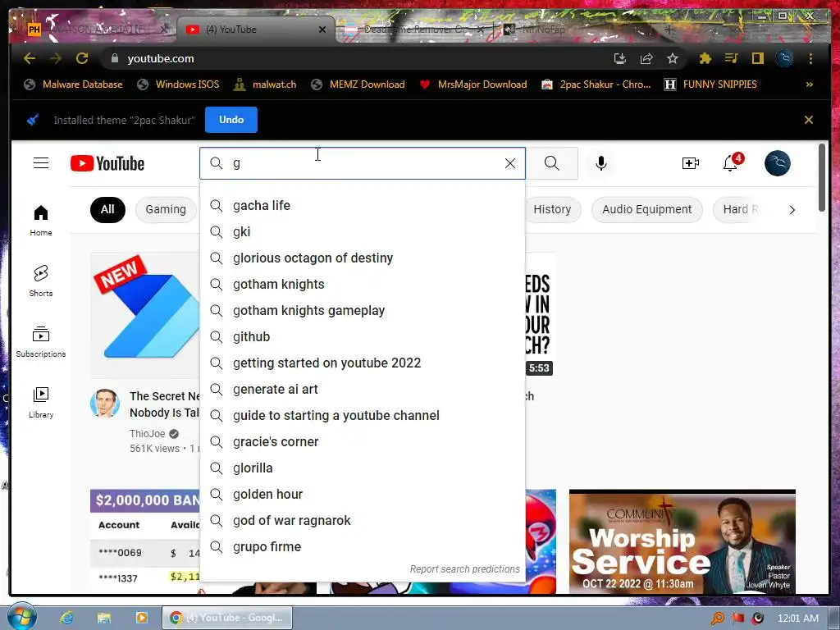The image size is (840, 630).
Task: Bookmark this page with the star
Action: pyautogui.click(x=673, y=58)
